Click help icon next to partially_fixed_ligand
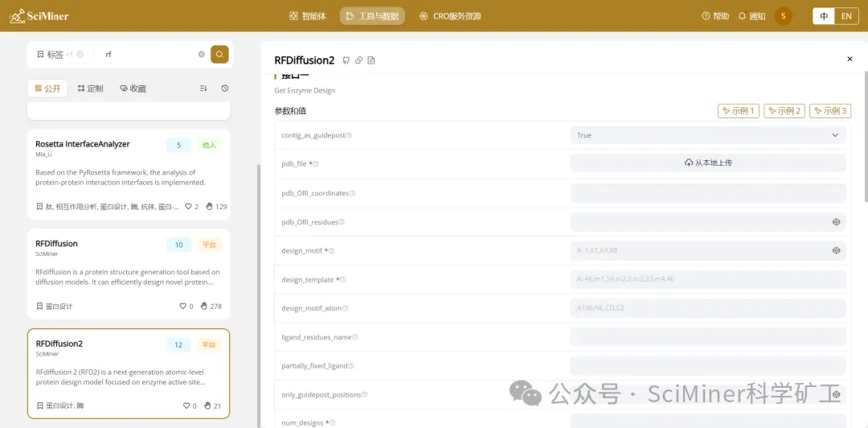This screenshot has width=868, height=428. tap(351, 366)
